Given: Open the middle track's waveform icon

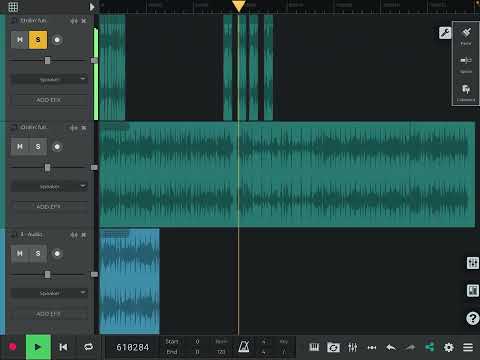Looking at the screenshot, I should click(x=74, y=128).
